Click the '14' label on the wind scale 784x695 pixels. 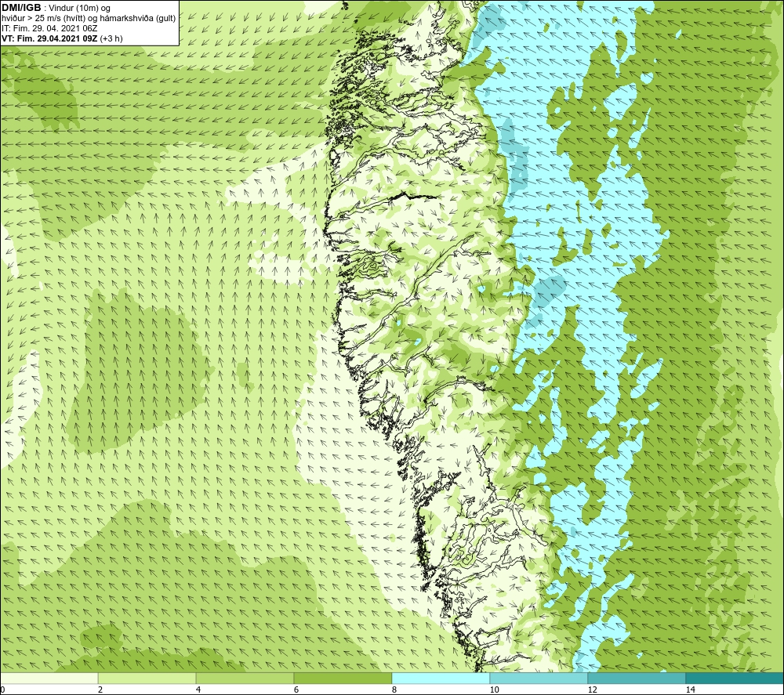(x=690, y=690)
